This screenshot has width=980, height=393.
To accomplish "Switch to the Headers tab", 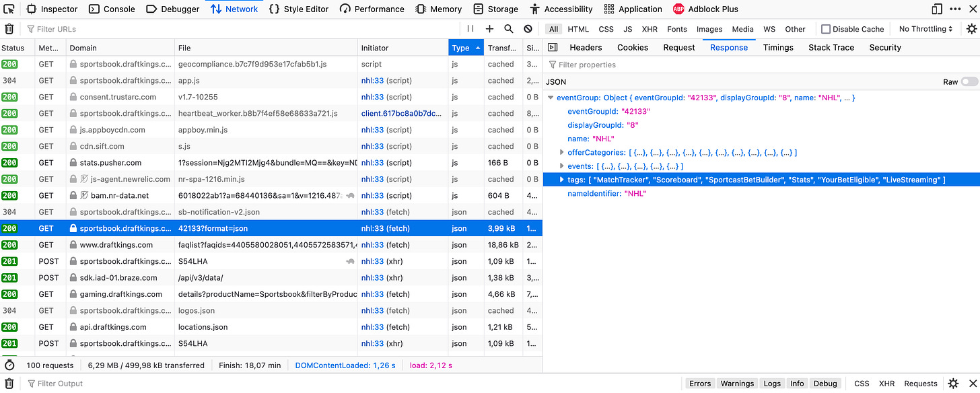I will (586, 47).
